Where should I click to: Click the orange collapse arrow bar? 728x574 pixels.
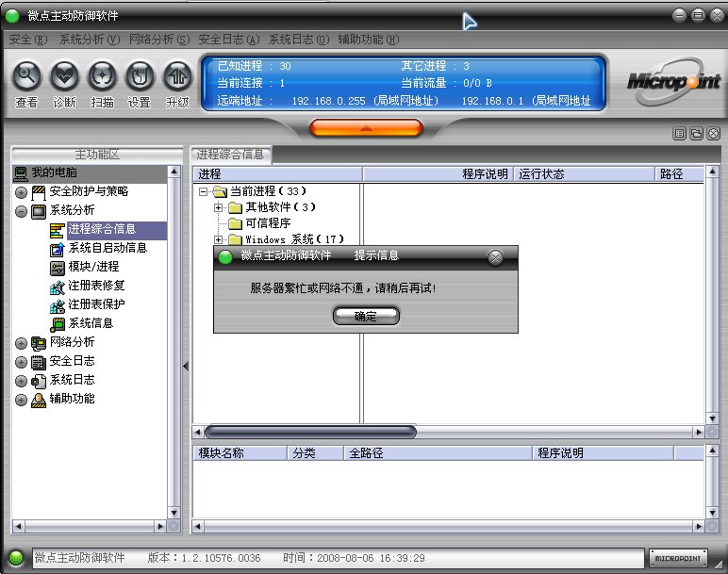tap(366, 128)
